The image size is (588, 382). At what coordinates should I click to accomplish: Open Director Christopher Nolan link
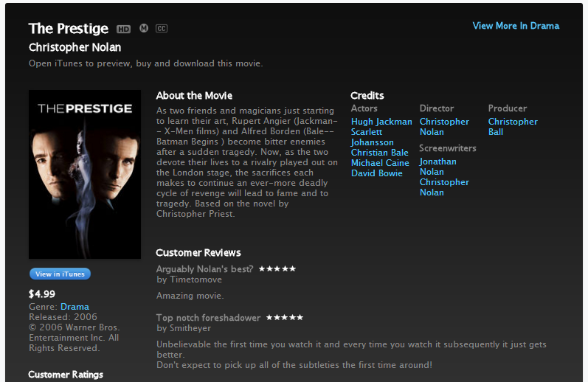(x=444, y=127)
